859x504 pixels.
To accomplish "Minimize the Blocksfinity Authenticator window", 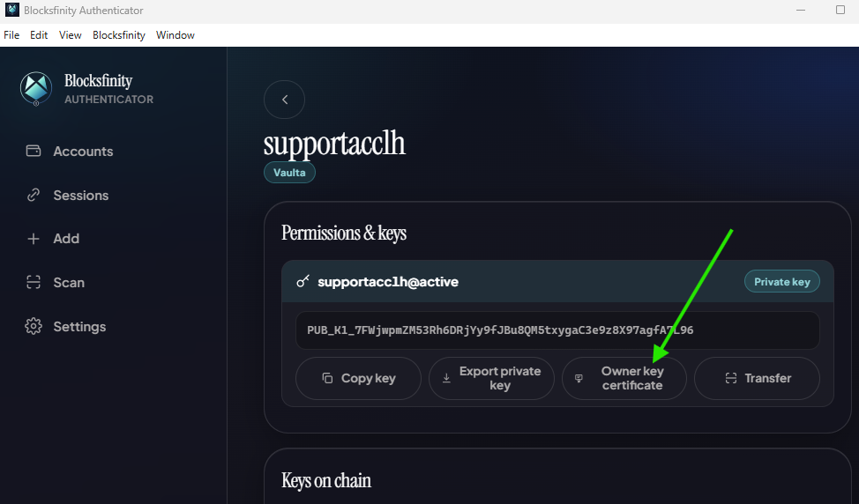I will 801,10.
